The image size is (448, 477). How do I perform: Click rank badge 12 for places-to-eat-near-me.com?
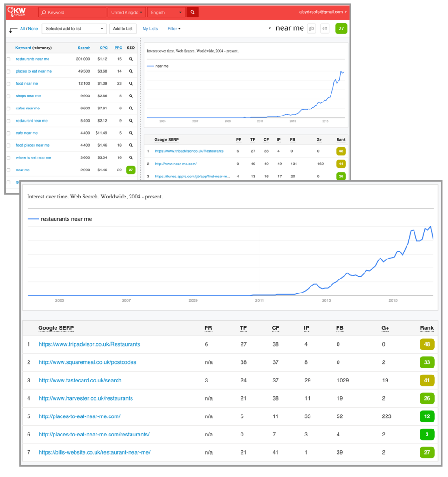coord(427,416)
